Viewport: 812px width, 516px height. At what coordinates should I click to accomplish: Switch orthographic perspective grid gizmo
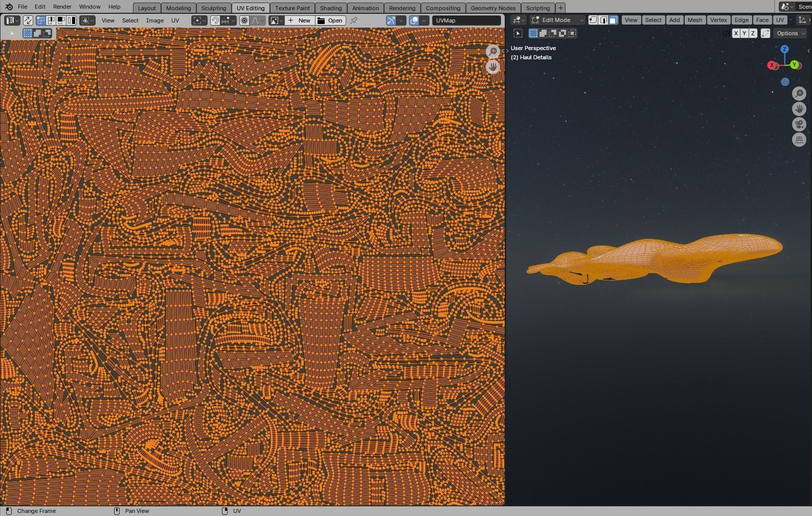click(x=799, y=140)
